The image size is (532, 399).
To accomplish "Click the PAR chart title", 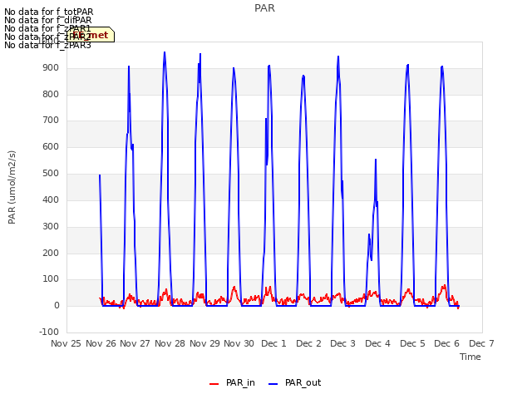I will (x=264, y=8).
